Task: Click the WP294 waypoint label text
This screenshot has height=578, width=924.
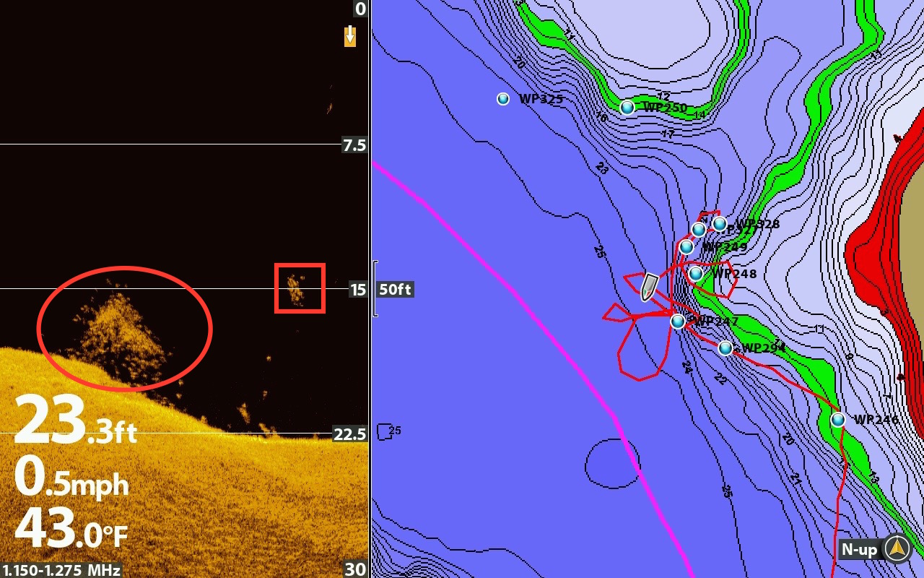Action: click(x=764, y=348)
